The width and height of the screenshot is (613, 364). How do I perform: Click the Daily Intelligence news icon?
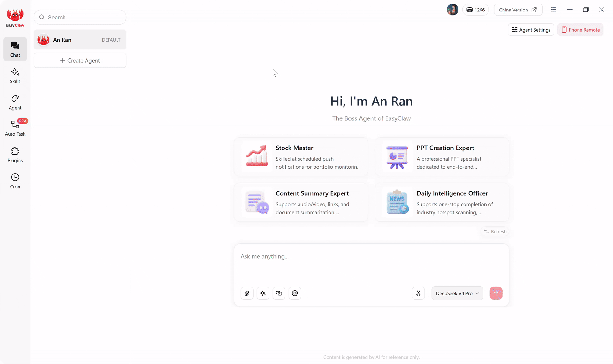pos(397,202)
